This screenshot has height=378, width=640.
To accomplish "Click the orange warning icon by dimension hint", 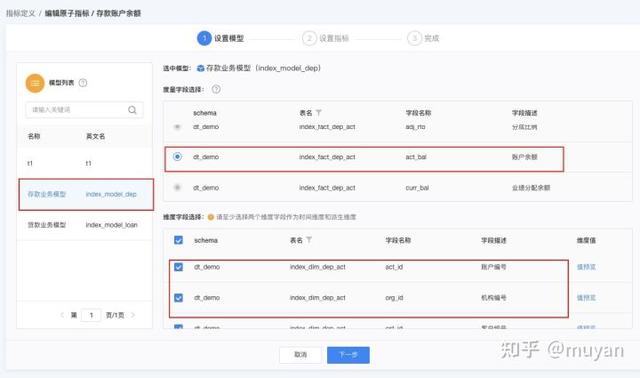I will coord(211,217).
